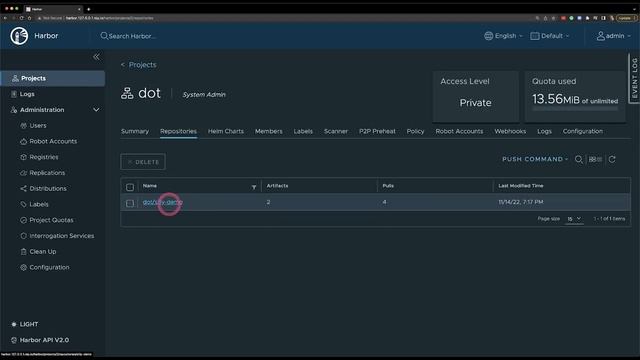Click the browser back arrow
The image size is (640, 360).
(5, 18)
